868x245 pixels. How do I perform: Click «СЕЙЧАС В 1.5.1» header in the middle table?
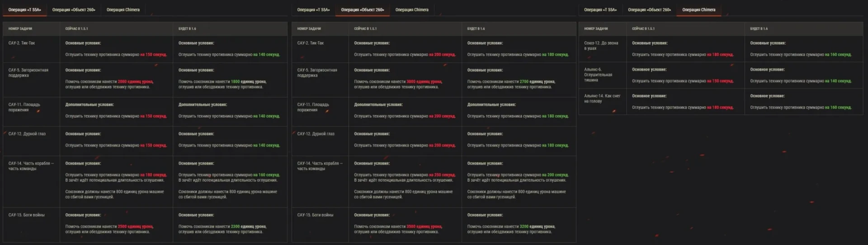365,28
